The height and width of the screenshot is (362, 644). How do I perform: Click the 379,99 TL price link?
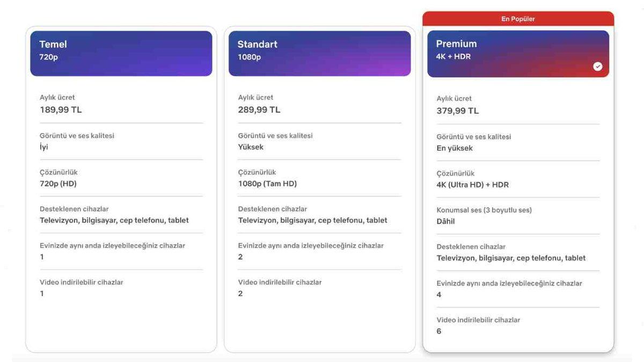coord(457,110)
